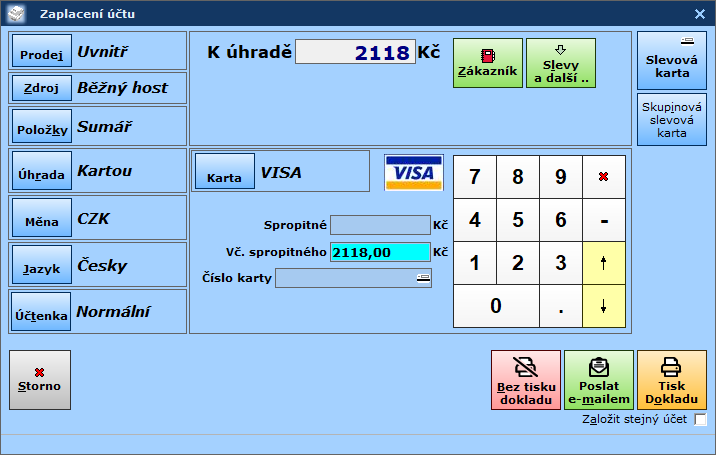
Task: Change payment method via Úhrada
Action: point(41,172)
